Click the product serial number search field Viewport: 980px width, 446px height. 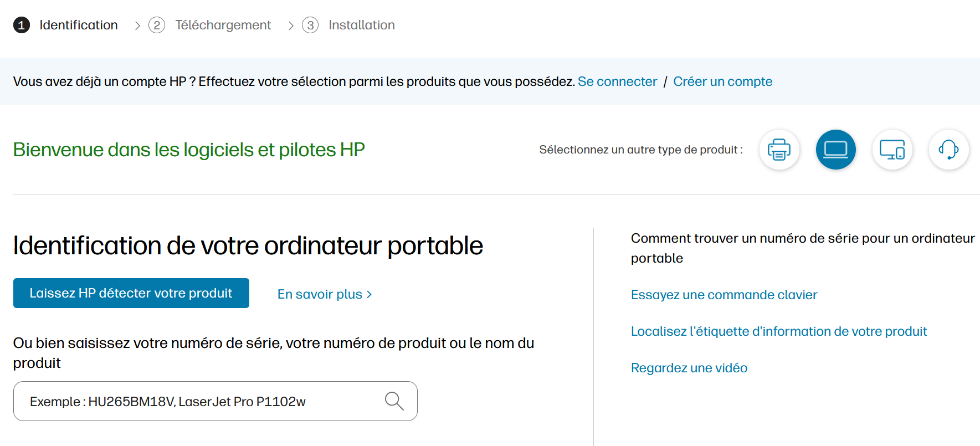[194, 401]
